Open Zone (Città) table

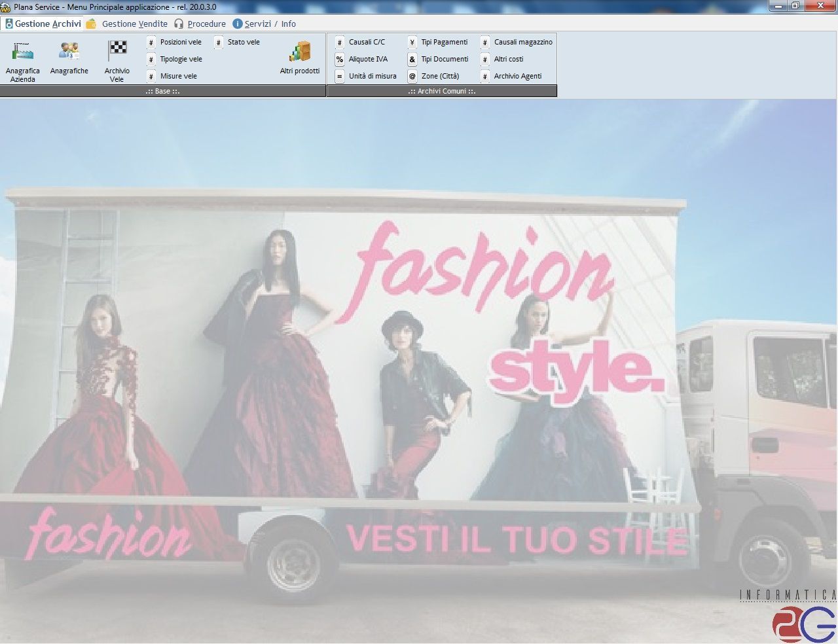(x=440, y=76)
